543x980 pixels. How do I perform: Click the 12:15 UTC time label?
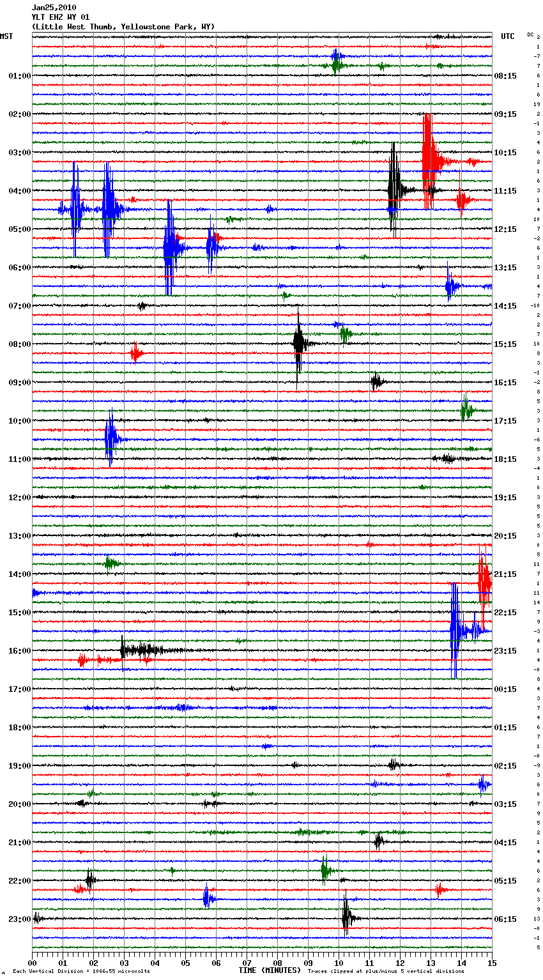(x=505, y=229)
